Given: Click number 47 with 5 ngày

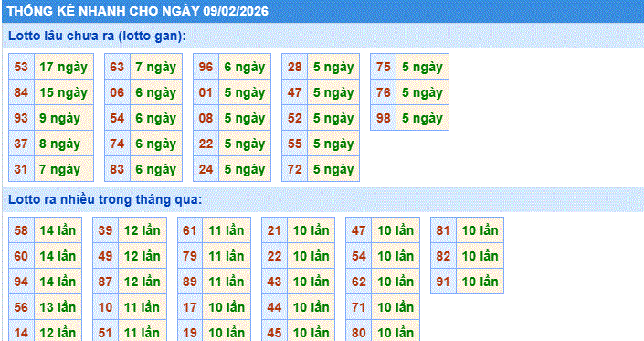Looking at the screenshot, I should tap(295, 92).
